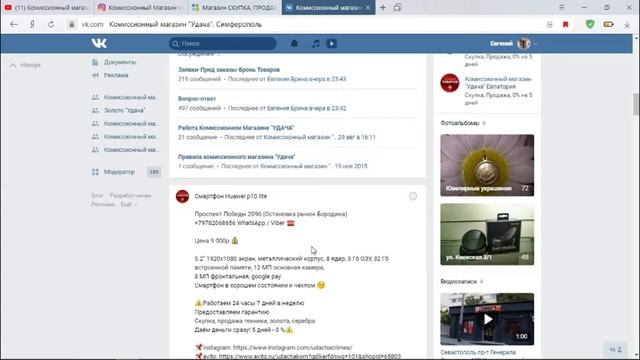Screen dimensions: 640x360
Task: Open Модератор in the sidebar
Action: (119, 172)
